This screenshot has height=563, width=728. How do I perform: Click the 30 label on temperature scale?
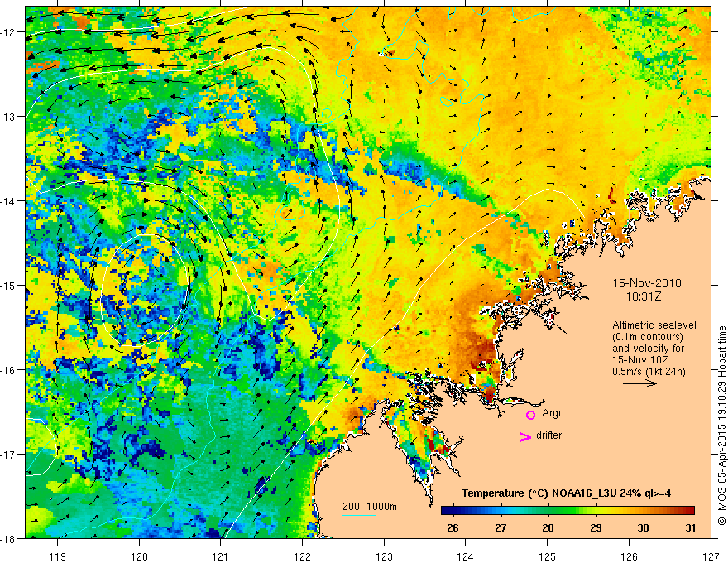click(x=643, y=527)
